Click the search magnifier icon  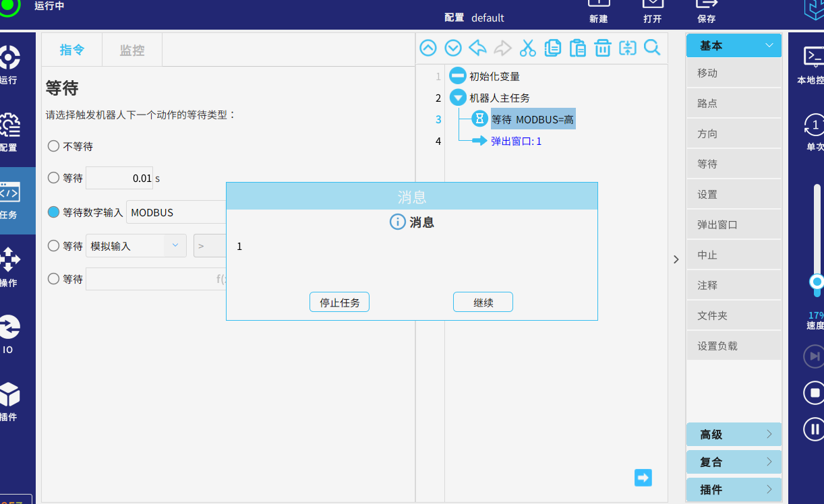pyautogui.click(x=652, y=48)
